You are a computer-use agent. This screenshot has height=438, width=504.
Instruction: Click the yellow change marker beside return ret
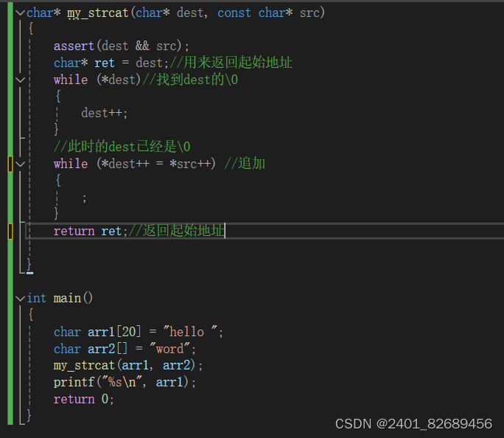tap(10, 232)
